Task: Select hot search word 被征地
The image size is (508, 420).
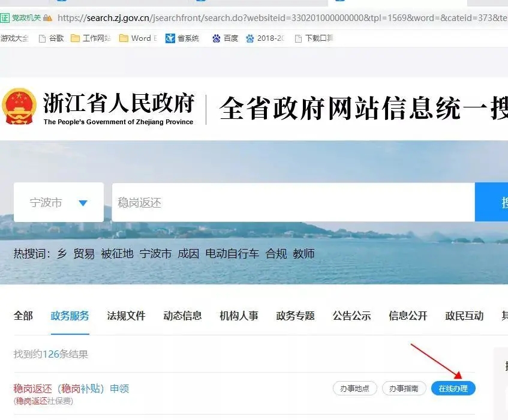Action: (x=117, y=253)
